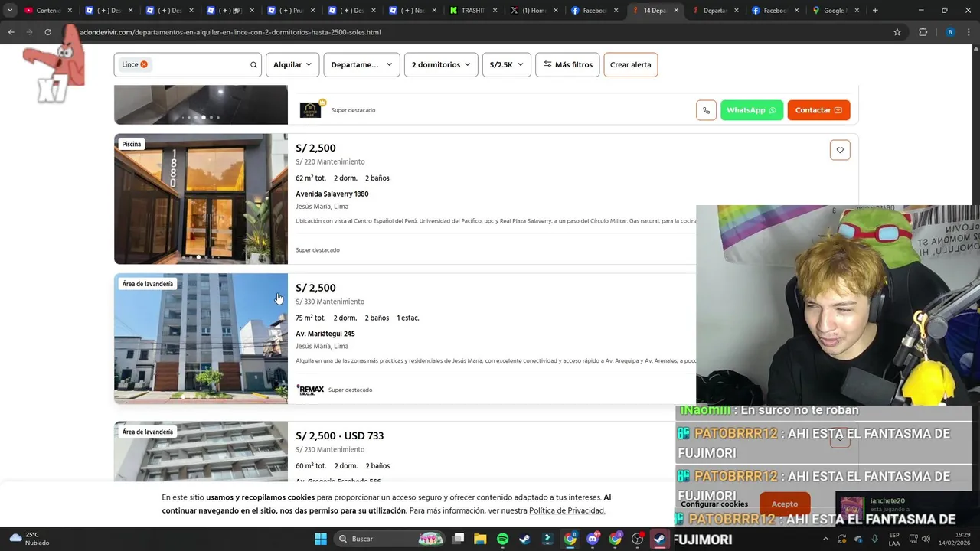
Task: Click the Contactar button
Action: (x=818, y=110)
